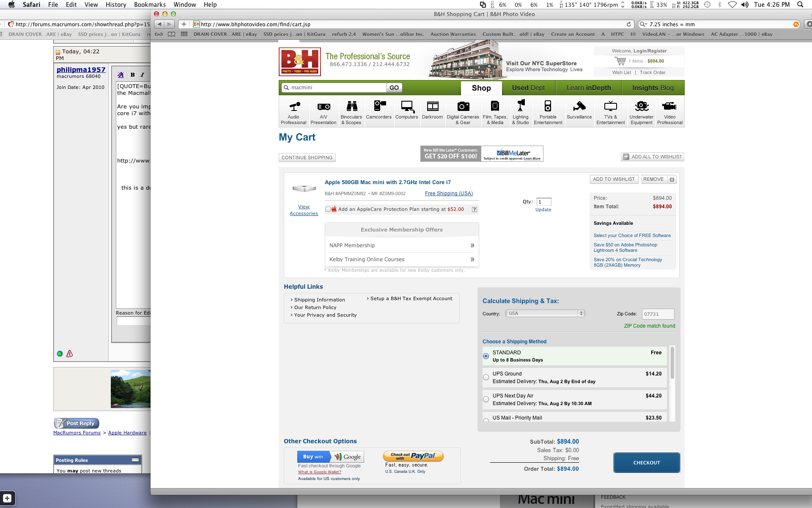Click the GO search button
The image size is (812, 508).
pyautogui.click(x=394, y=88)
